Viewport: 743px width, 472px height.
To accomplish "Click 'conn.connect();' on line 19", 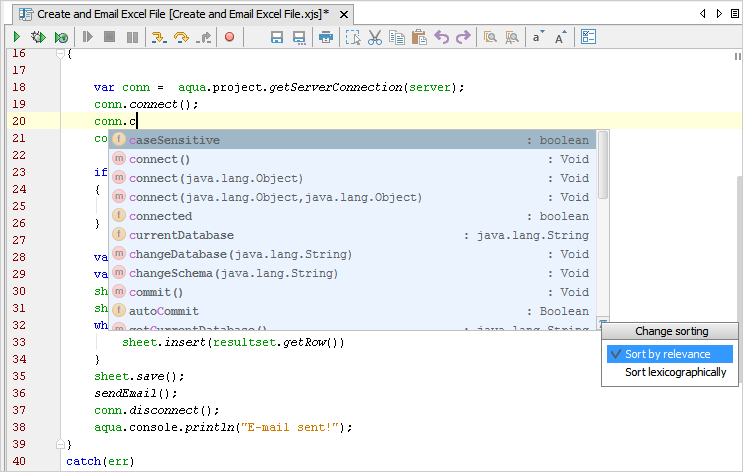I will click(146, 104).
